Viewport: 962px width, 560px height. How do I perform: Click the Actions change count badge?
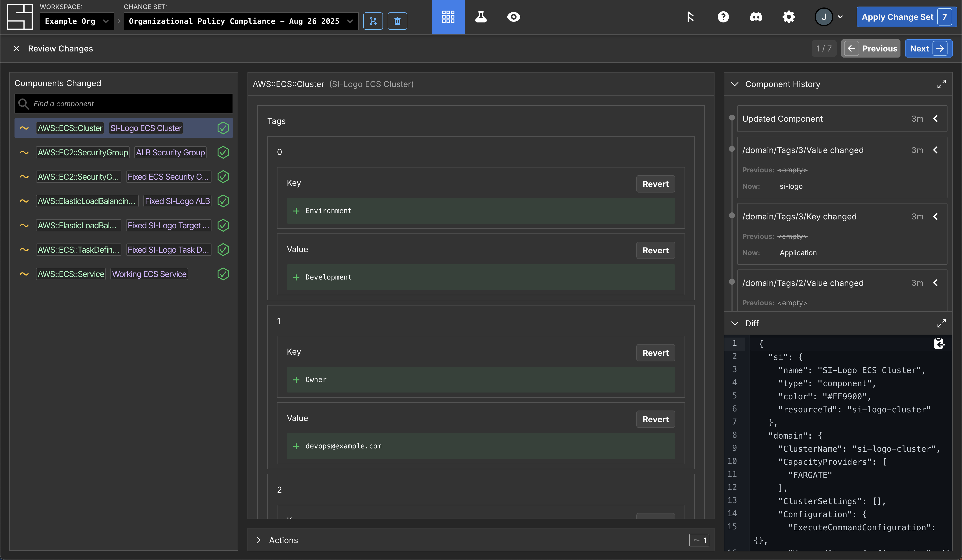(x=699, y=540)
